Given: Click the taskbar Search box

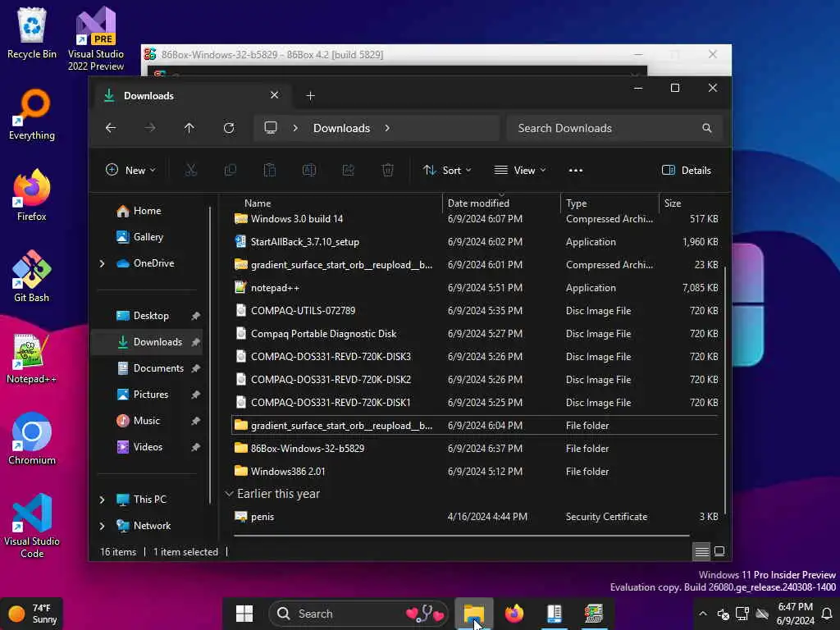Looking at the screenshot, I should [x=358, y=614].
